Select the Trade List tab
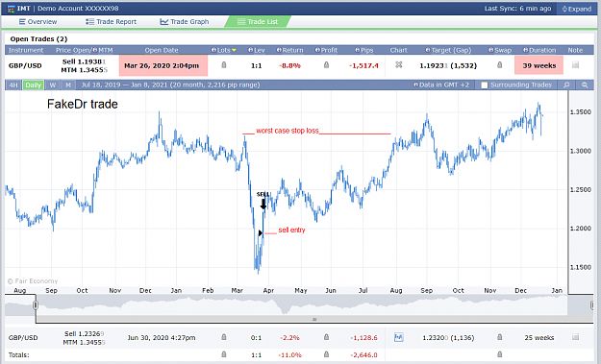This screenshot has width=601, height=364. click(x=257, y=22)
